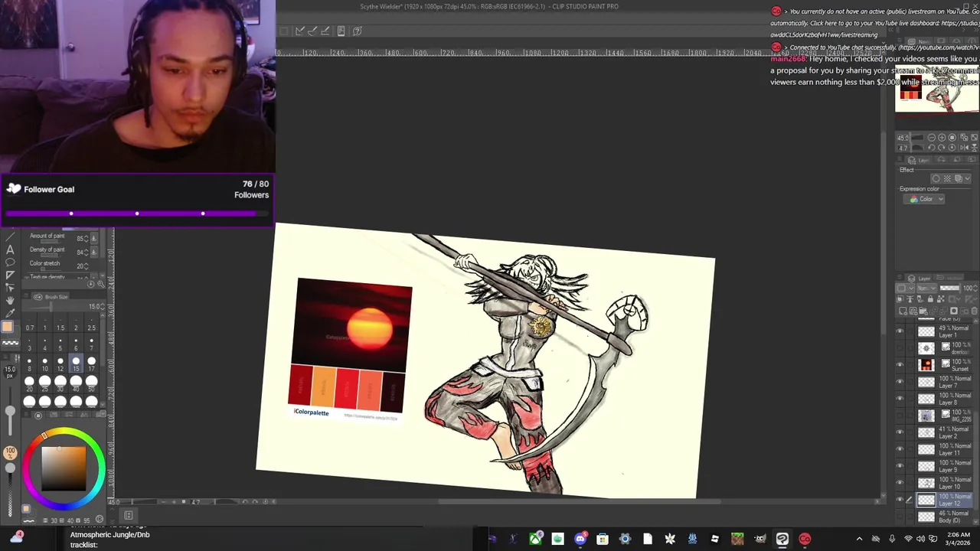Choose brush size preset 8
980x551 pixels.
29,364
